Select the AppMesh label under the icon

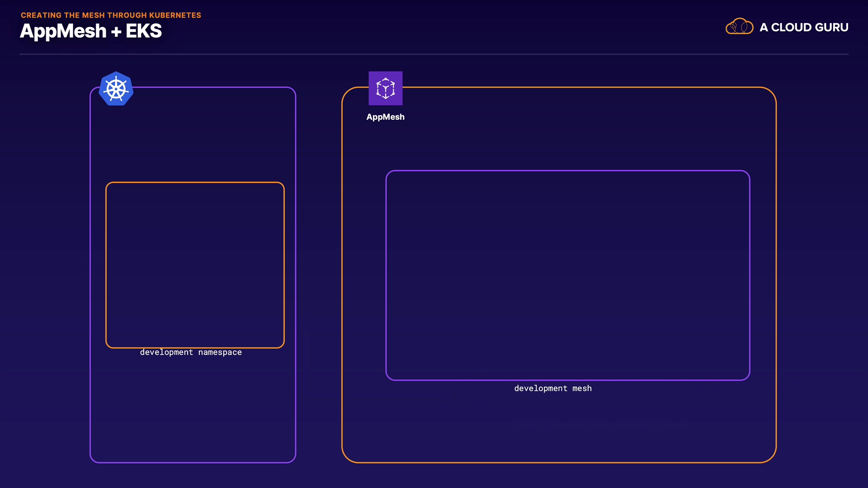(x=385, y=117)
